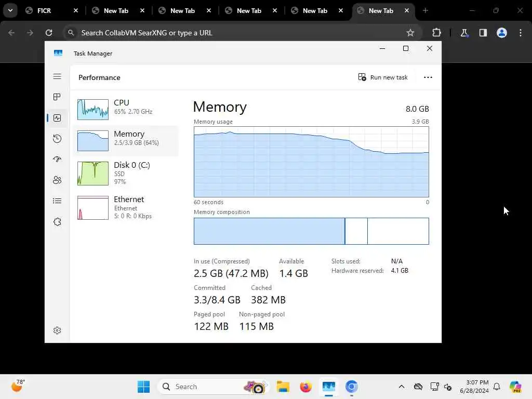Open the Startup apps page icon
Viewport: 532px width, 399px height.
[x=57, y=159]
